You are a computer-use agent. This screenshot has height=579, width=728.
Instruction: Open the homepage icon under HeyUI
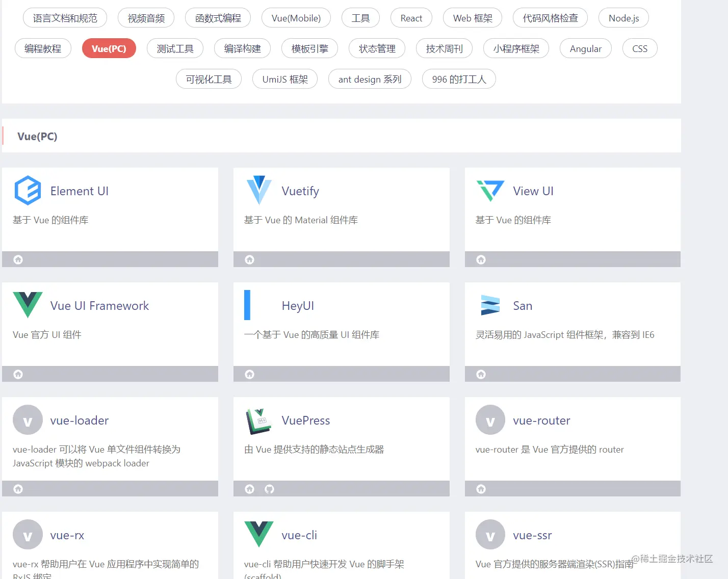249,374
